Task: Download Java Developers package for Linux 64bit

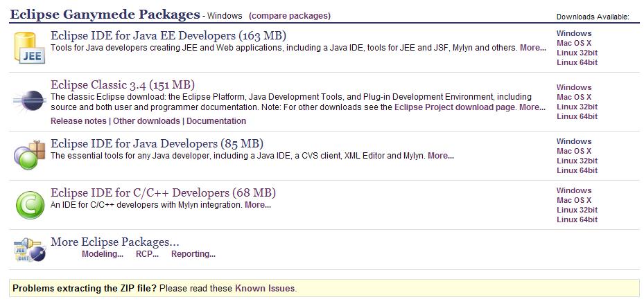Action: (577, 170)
